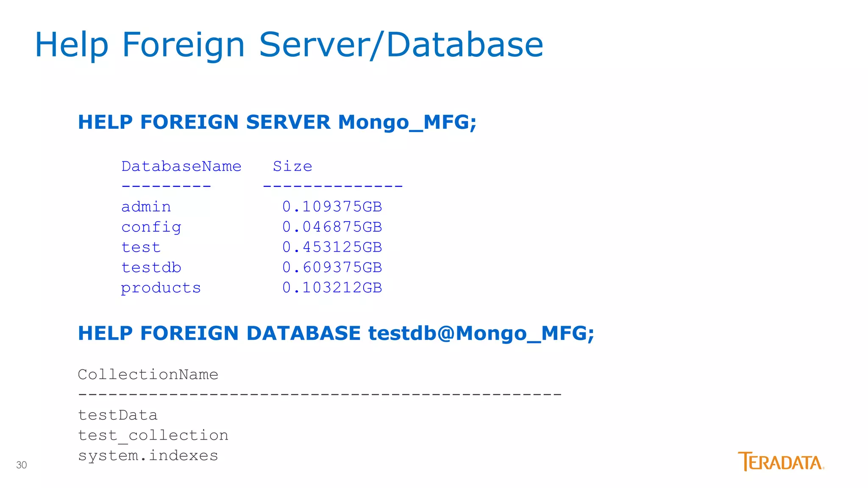The height and width of the screenshot is (488, 868).
Task: Select the 'testData' collection
Action: 118,415
